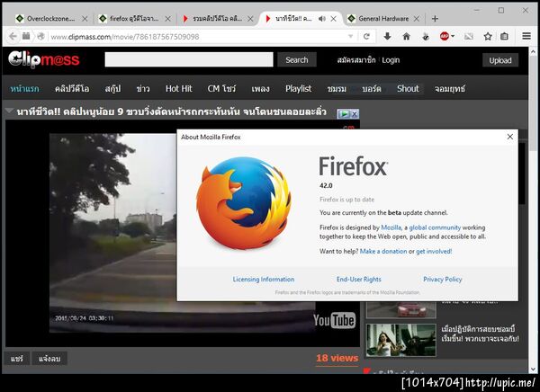Click the ad choices play icon
The height and width of the screenshot is (392, 540).
tap(344, 113)
